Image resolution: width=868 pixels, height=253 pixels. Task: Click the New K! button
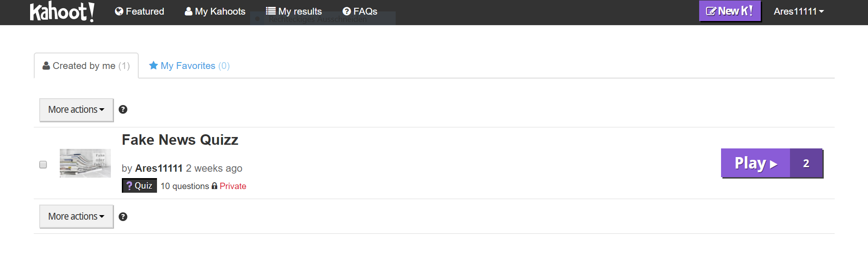click(x=730, y=11)
